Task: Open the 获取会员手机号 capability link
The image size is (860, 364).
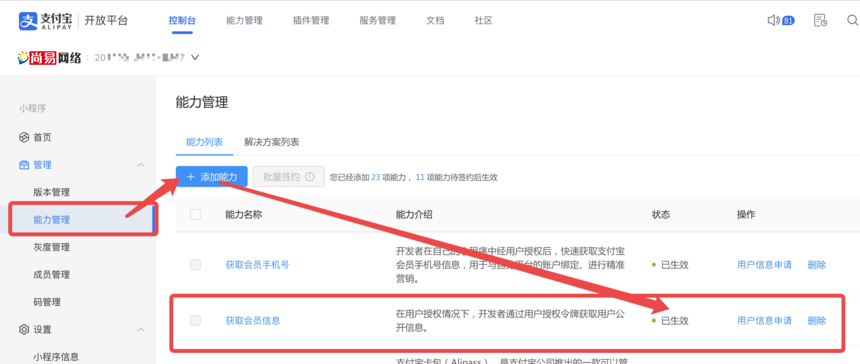Action: tap(257, 265)
